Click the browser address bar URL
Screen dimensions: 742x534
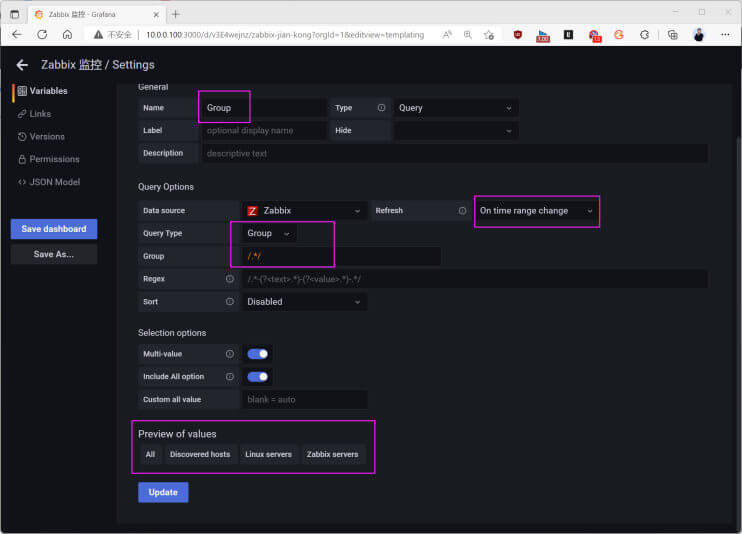click(285, 35)
